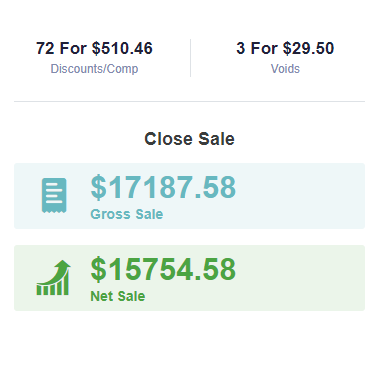
Task: Click the receipt icon beside Gross Sale
Action: [x=54, y=195]
